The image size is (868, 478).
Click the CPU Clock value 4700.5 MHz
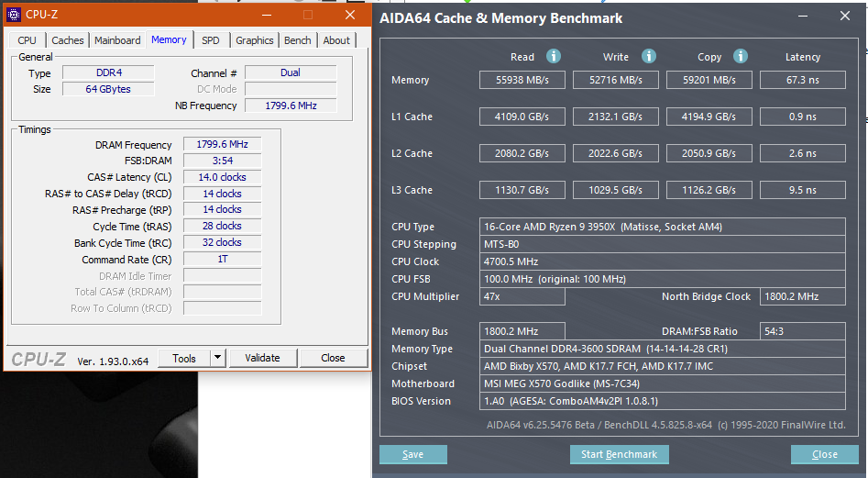click(662, 261)
